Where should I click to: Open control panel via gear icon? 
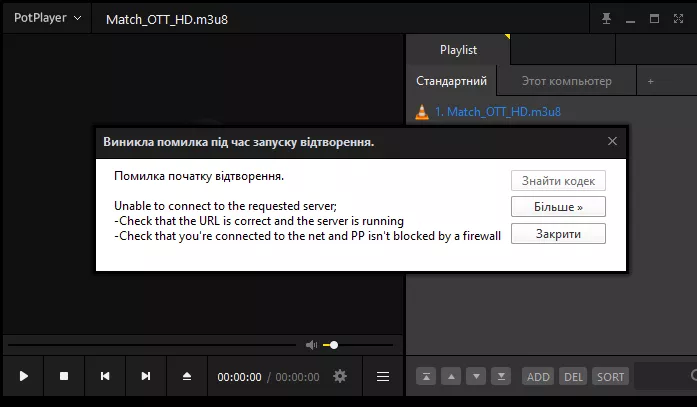pos(340,376)
